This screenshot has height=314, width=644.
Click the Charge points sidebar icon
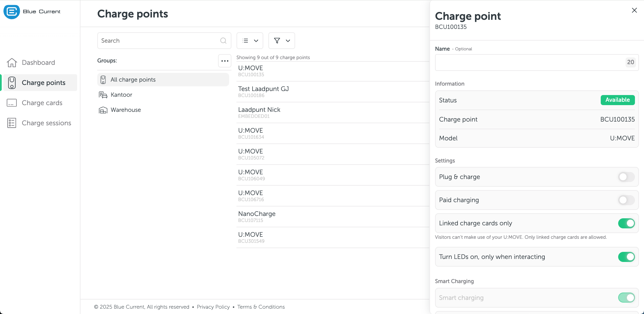12,83
